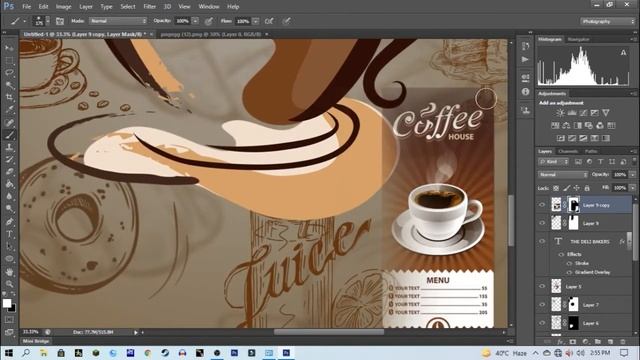Hide Layer 5 visibility eye
Screen dimensions: 640x360
(x=542, y=286)
